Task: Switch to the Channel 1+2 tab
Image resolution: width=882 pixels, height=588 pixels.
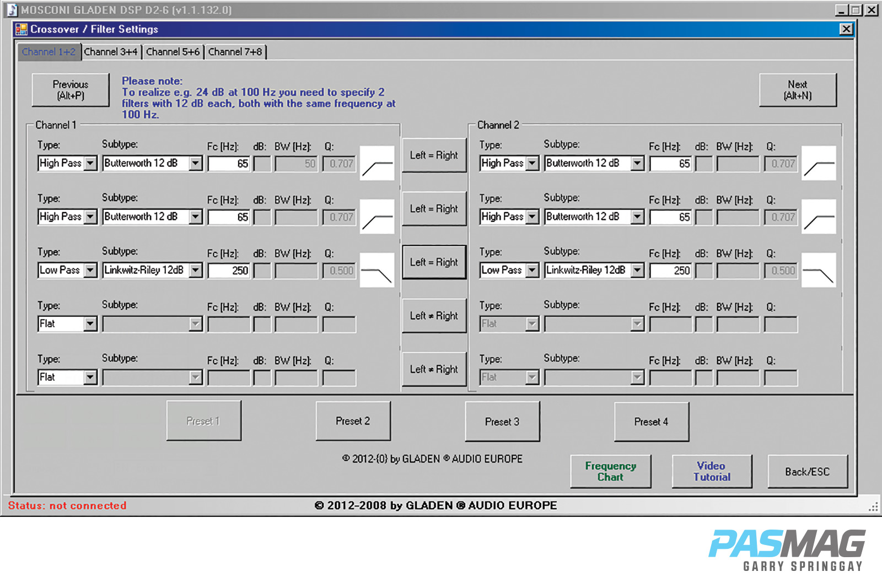Action: [x=49, y=52]
